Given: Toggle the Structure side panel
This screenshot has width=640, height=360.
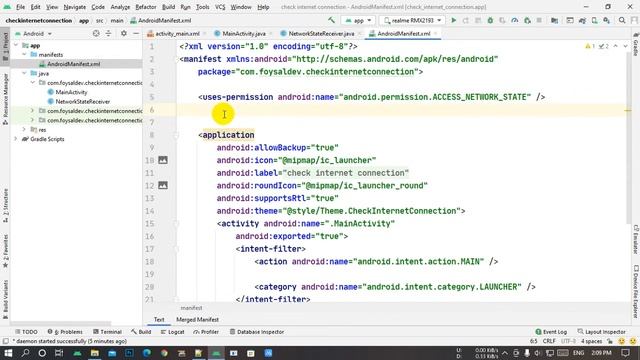Looking at the screenshot, I should 5,205.
